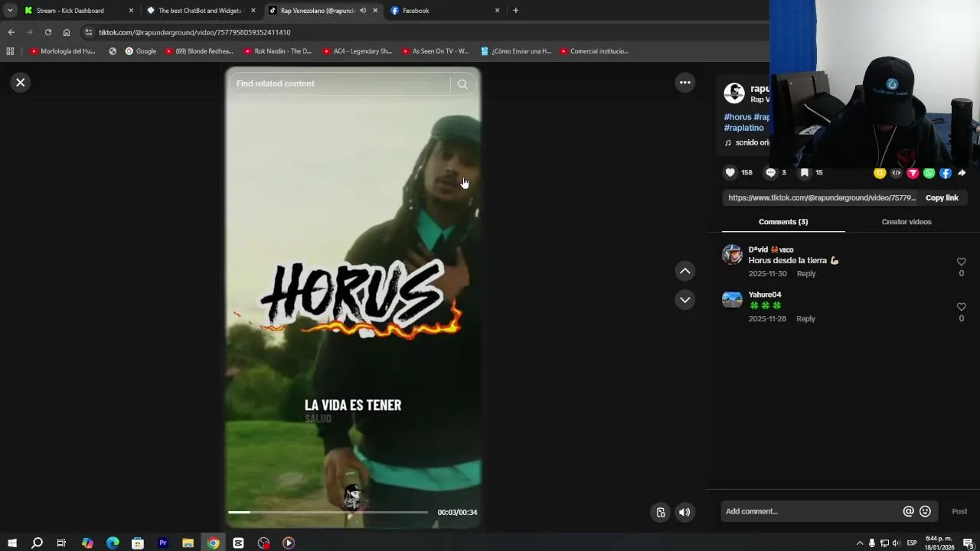Reply to the Horus desde la tierra comment
Screen dimensions: 980x551
(806, 274)
